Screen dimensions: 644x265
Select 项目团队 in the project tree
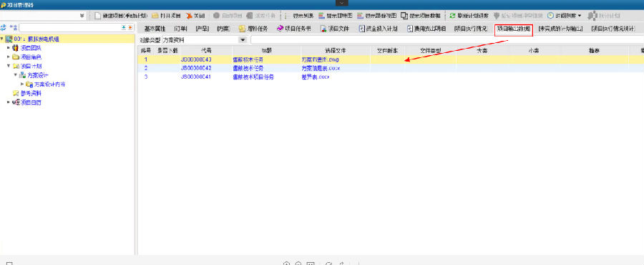[31, 48]
